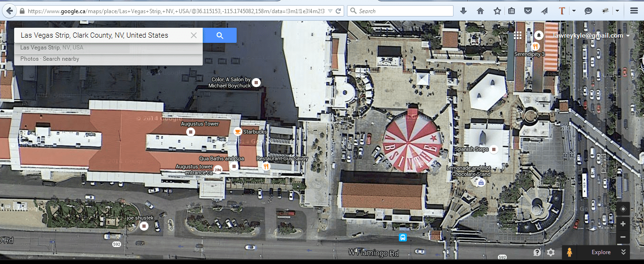Open the Google apps grid icon

[x=518, y=35]
